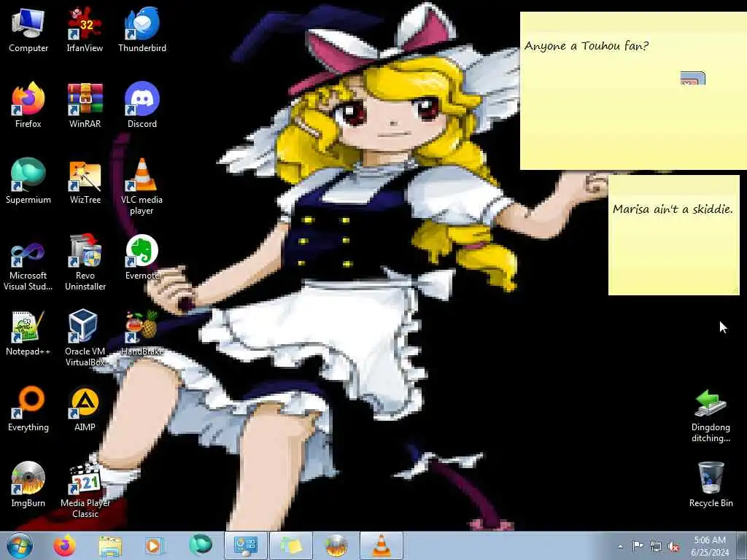This screenshot has width=747, height=560.
Task: Click the Notepad++ desktop icon
Action: click(x=28, y=333)
